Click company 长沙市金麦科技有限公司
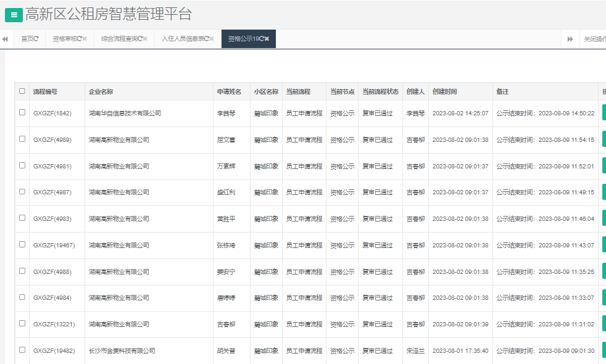606x364 pixels. coord(122,351)
